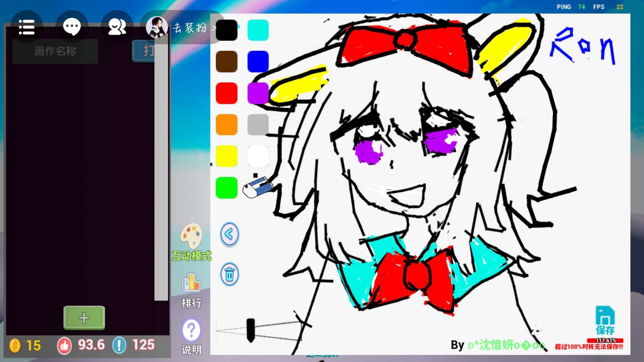Open 排行 ranking podium icon

tap(191, 284)
